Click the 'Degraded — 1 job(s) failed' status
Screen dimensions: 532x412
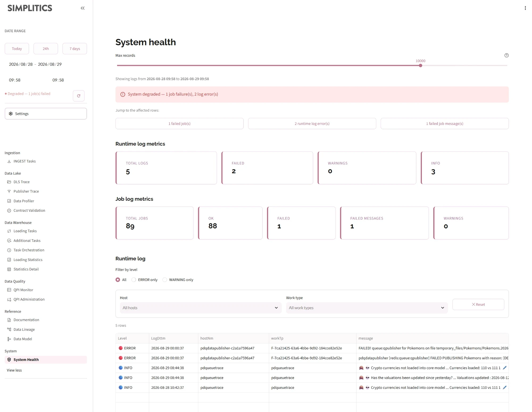coord(28,94)
